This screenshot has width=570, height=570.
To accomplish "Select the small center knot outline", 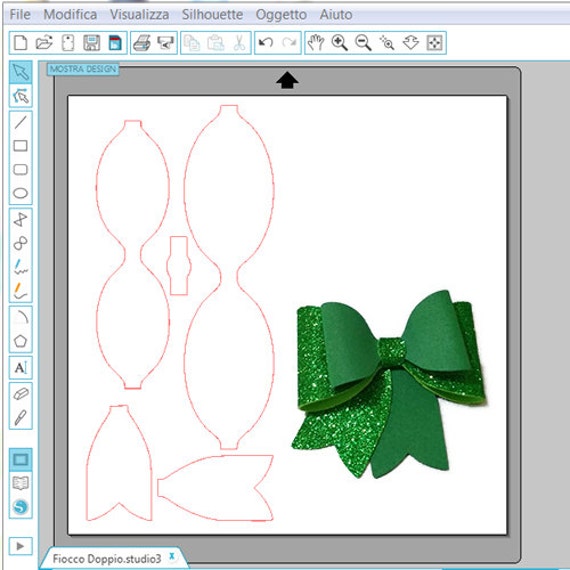I will click(178, 266).
